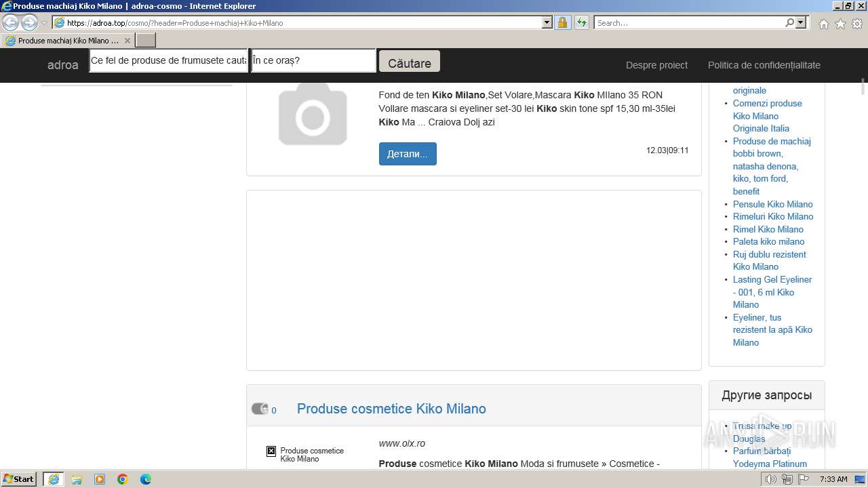868x488 pixels.
Task: Click the search magnifier icon
Action: pyautogui.click(x=790, y=22)
